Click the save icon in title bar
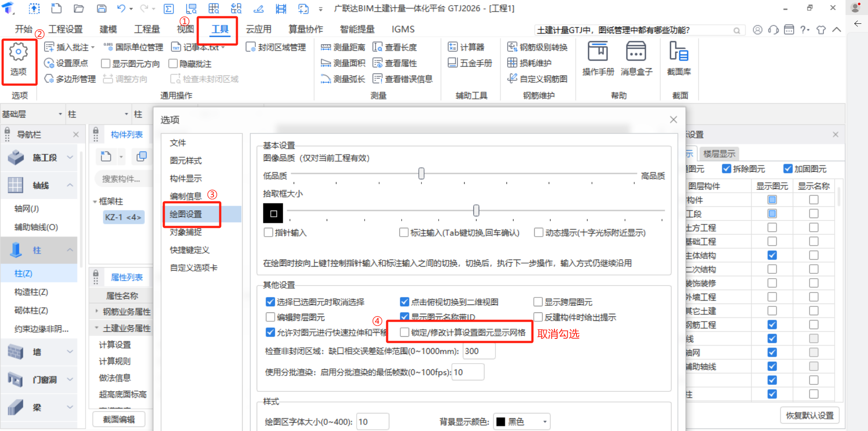Screen dimensions: 868x431 click(101, 8)
